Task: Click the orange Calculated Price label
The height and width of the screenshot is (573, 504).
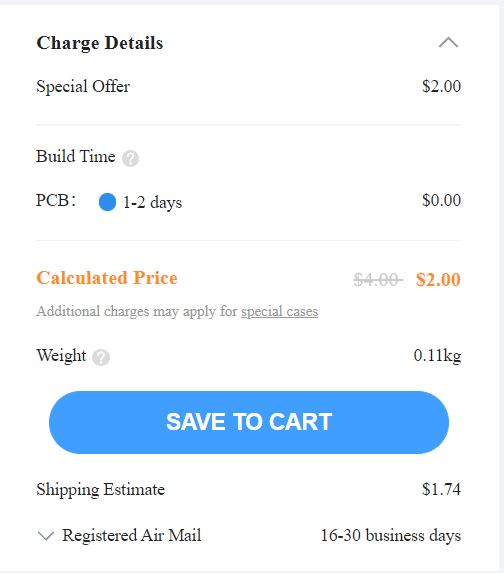Action: pyautogui.click(x=107, y=278)
